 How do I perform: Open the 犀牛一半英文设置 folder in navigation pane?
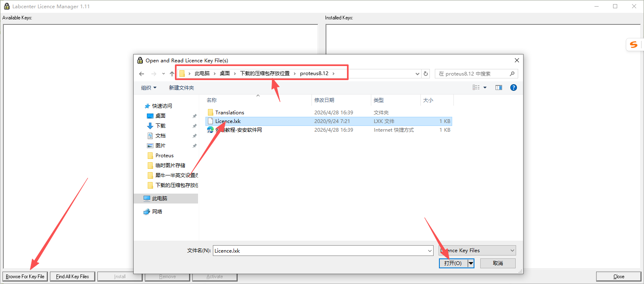(x=172, y=175)
